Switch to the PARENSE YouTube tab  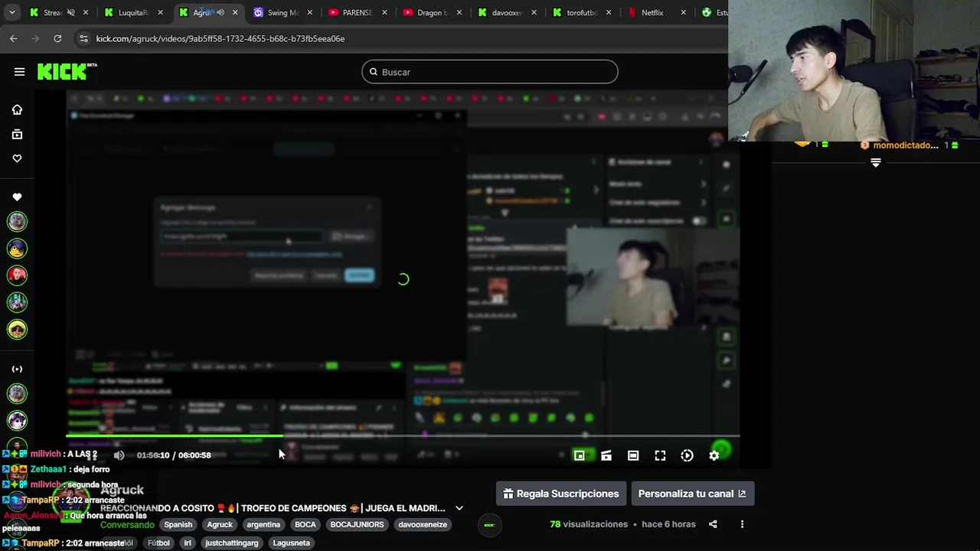pyautogui.click(x=357, y=12)
